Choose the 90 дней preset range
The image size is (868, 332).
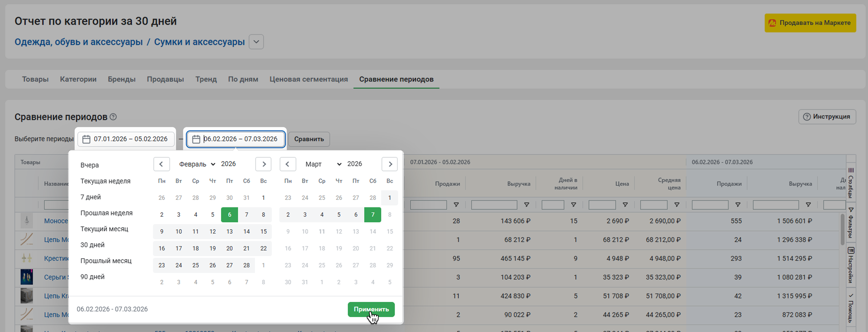[92, 277]
